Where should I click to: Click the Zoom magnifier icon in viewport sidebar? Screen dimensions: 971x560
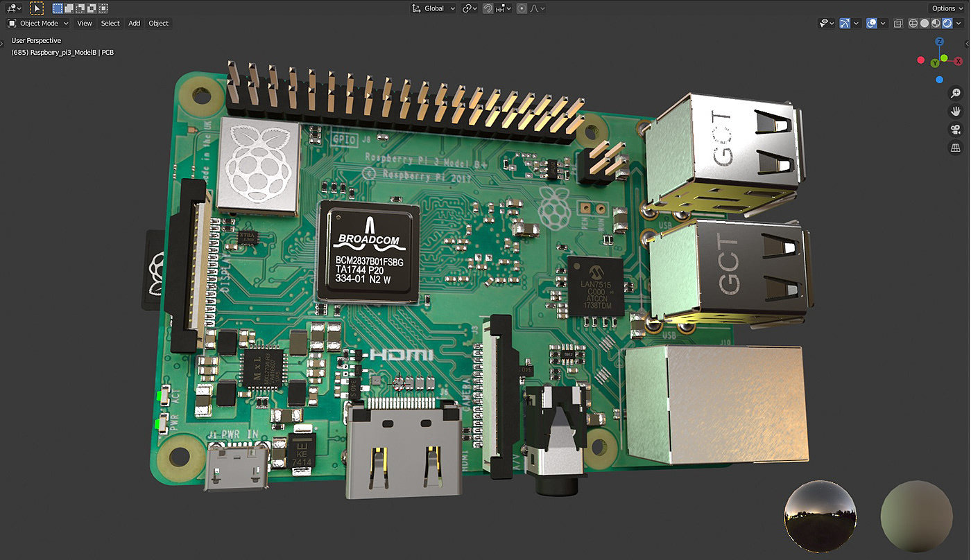point(956,92)
